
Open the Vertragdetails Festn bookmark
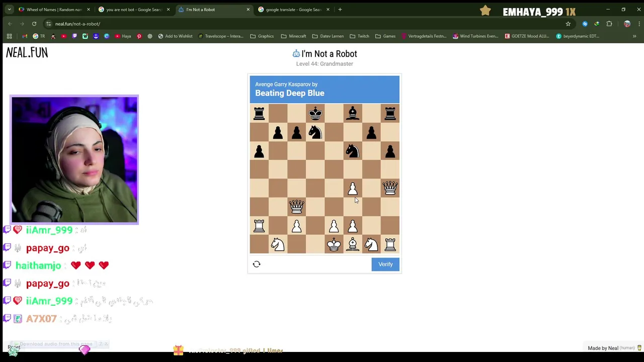[424, 36]
